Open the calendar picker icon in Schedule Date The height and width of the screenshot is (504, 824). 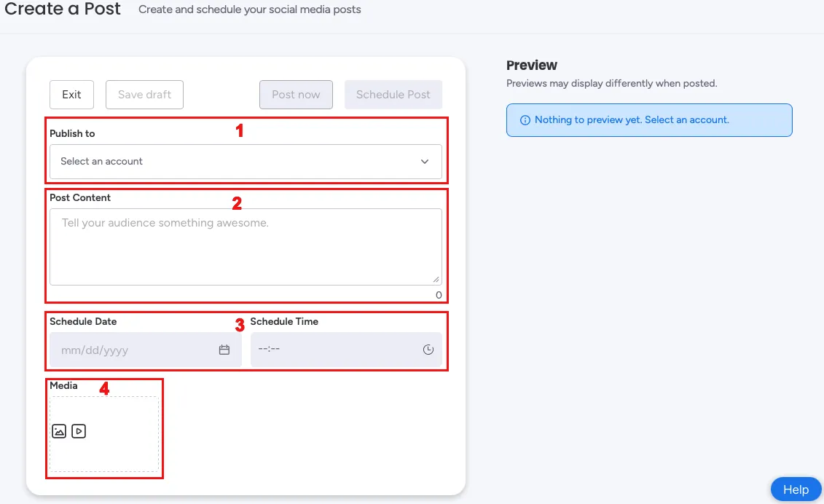coord(224,350)
